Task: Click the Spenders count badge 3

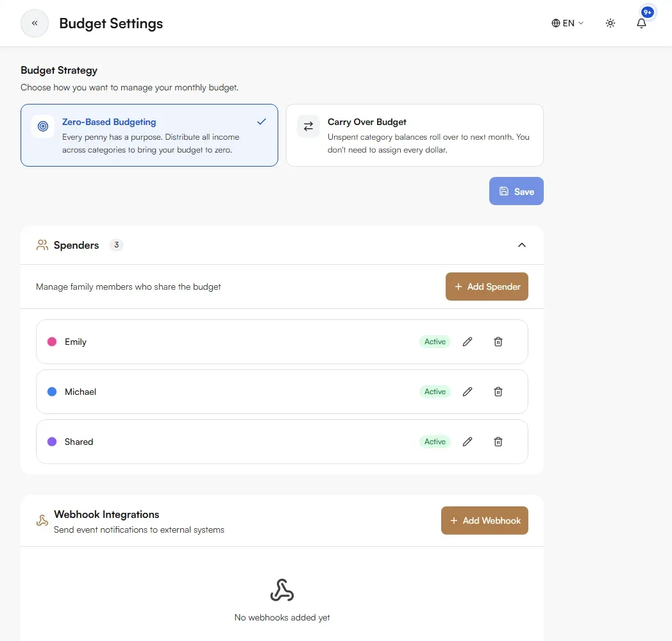Action: pyautogui.click(x=116, y=245)
